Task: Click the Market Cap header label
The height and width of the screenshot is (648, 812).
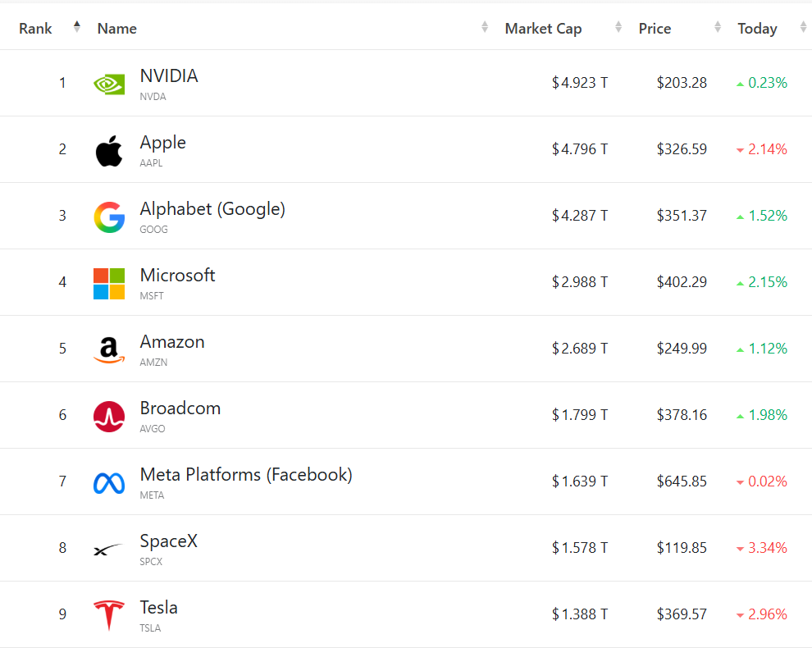Action: [543, 29]
